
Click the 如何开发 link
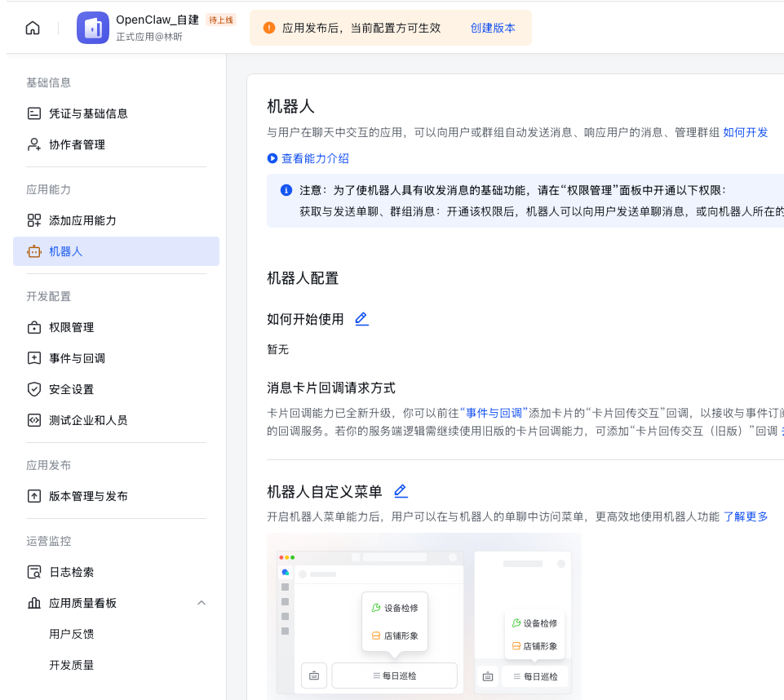[745, 132]
